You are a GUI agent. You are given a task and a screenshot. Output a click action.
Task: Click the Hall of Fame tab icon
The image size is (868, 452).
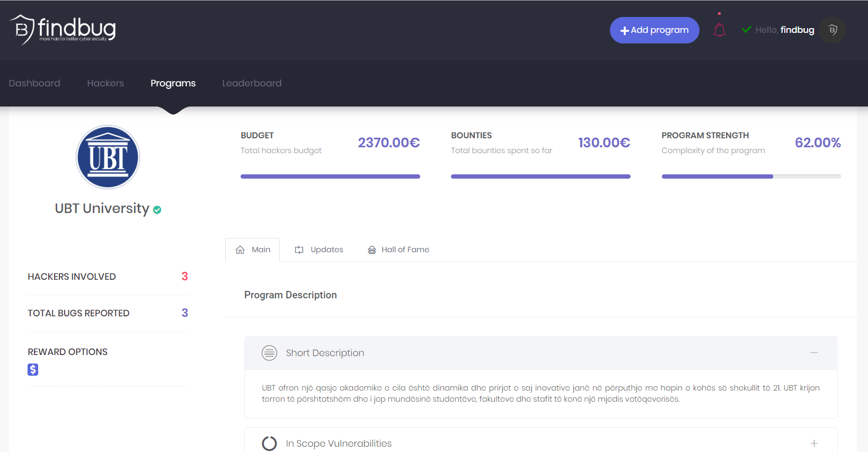click(372, 250)
